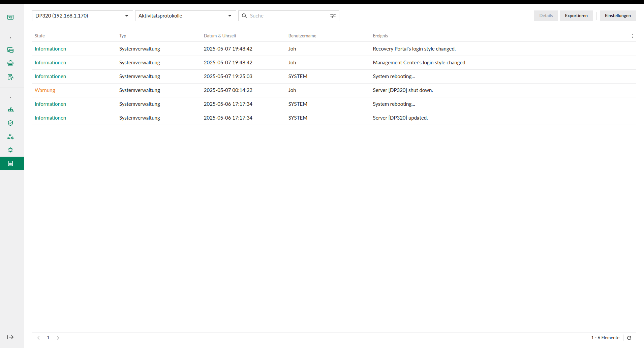The height and width of the screenshot is (348, 644).
Task: Click the Einstellungen button
Action: coord(617,16)
